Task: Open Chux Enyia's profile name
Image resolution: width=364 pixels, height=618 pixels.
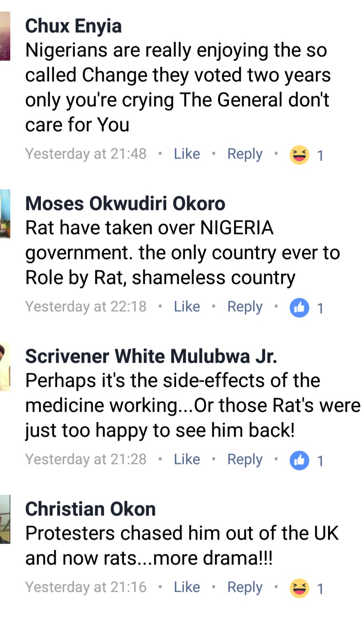Action: 74,26
